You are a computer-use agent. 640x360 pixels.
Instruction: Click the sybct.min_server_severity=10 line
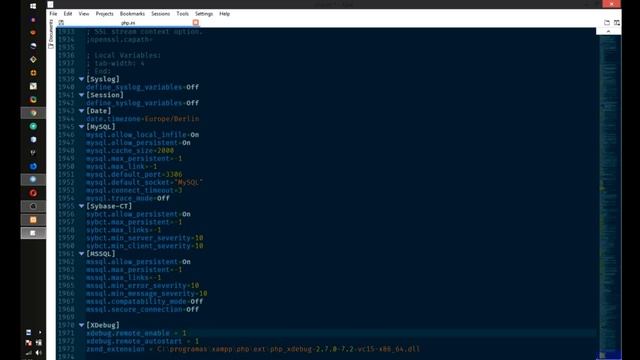tap(144, 238)
